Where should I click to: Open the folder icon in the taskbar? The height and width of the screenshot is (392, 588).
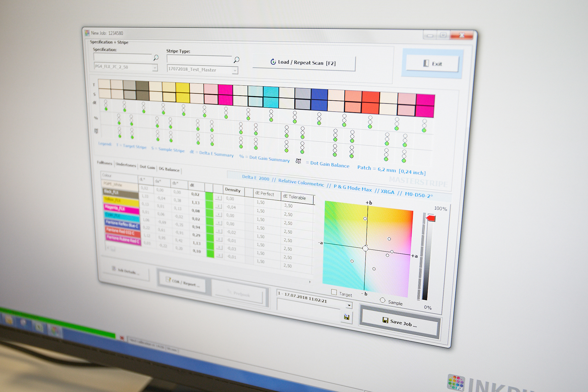point(8,319)
